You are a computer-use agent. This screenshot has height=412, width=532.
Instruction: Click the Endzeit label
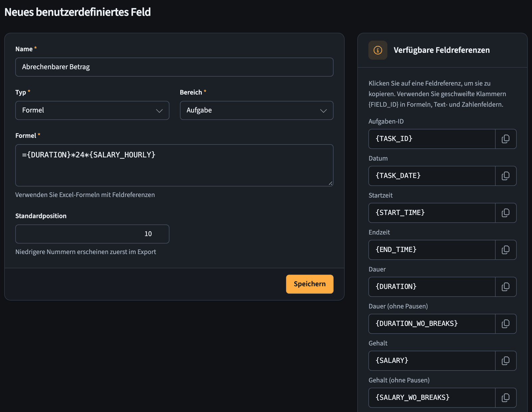pyautogui.click(x=379, y=232)
